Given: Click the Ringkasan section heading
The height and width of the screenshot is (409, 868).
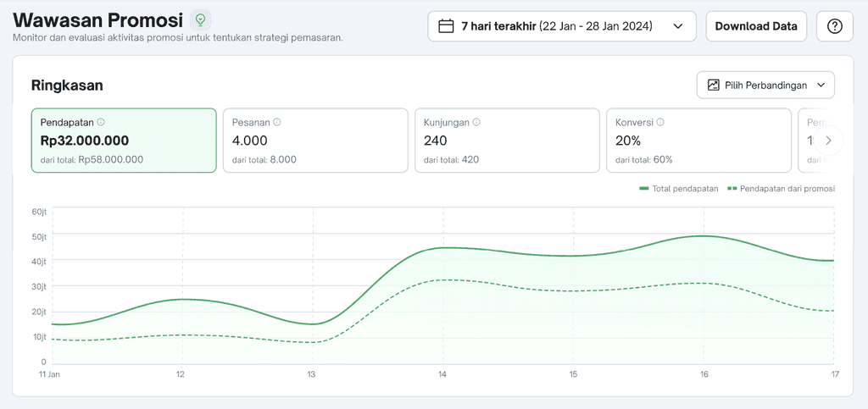Looking at the screenshot, I should point(68,86).
